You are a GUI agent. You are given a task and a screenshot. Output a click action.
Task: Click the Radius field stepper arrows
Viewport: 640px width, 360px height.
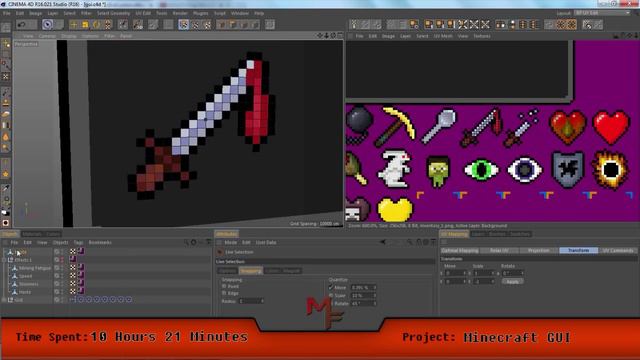[262, 301]
